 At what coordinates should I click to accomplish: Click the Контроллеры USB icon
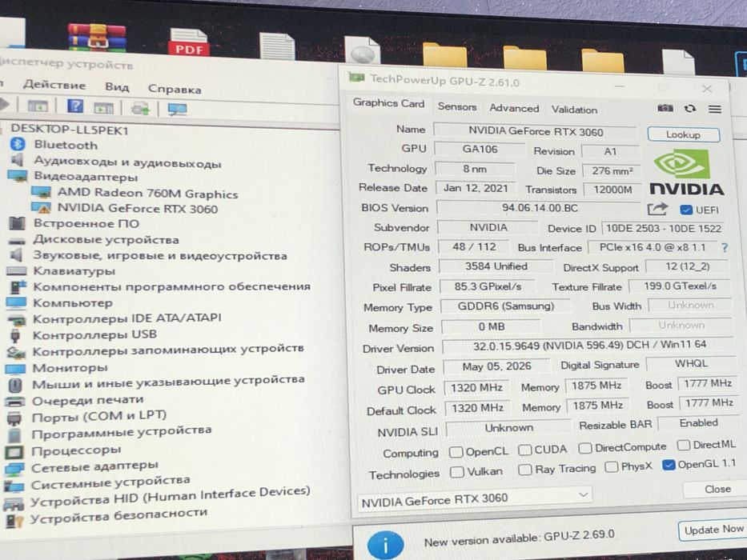point(15,335)
